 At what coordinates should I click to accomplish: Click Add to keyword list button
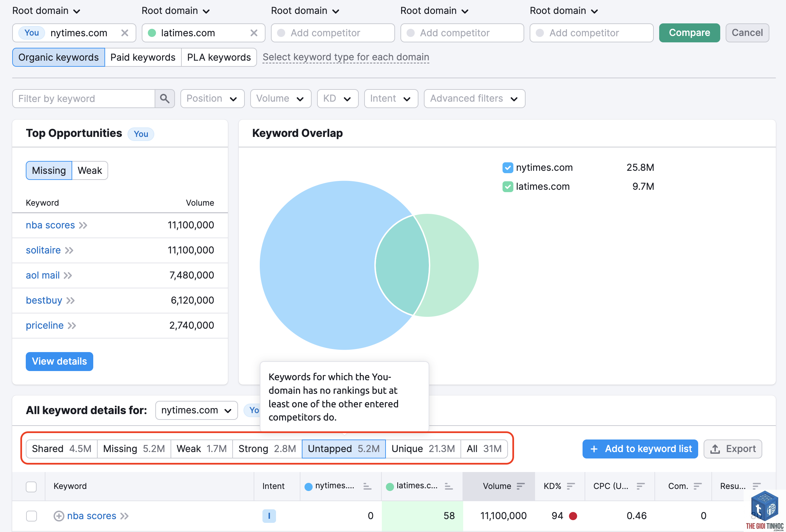point(640,449)
